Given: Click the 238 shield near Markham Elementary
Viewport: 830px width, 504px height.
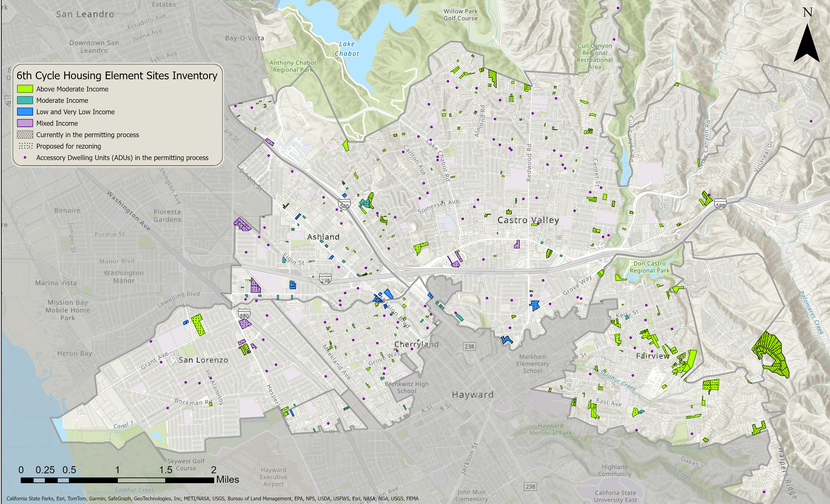Looking at the screenshot, I should pyautogui.click(x=469, y=346).
